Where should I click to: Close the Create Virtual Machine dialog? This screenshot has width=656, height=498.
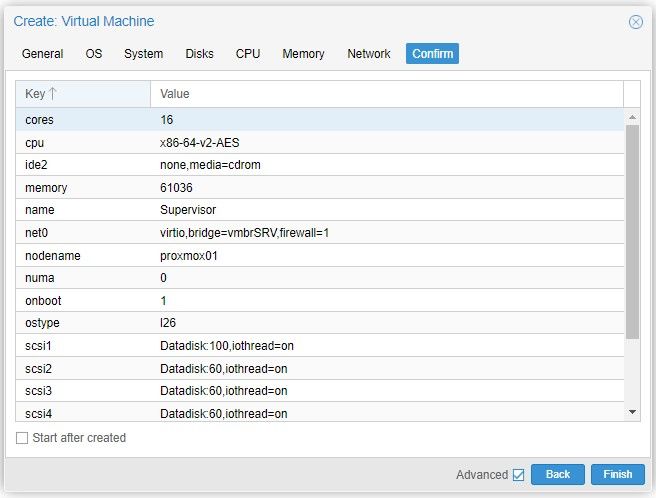[635, 21]
